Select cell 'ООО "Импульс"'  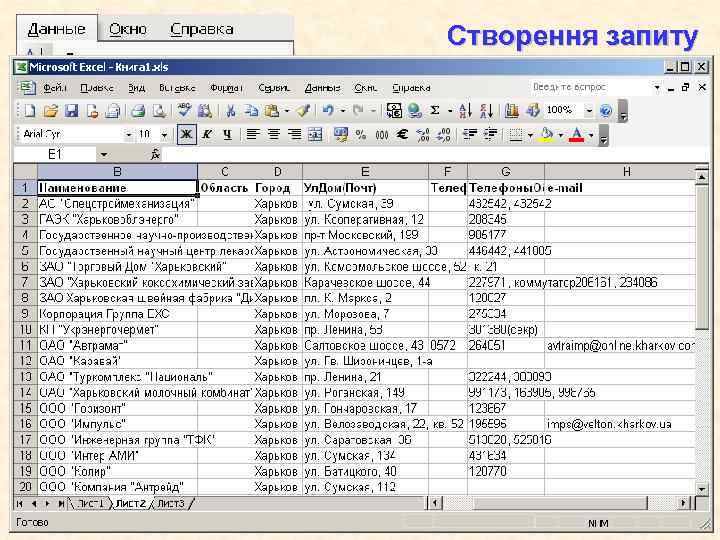[118, 424]
